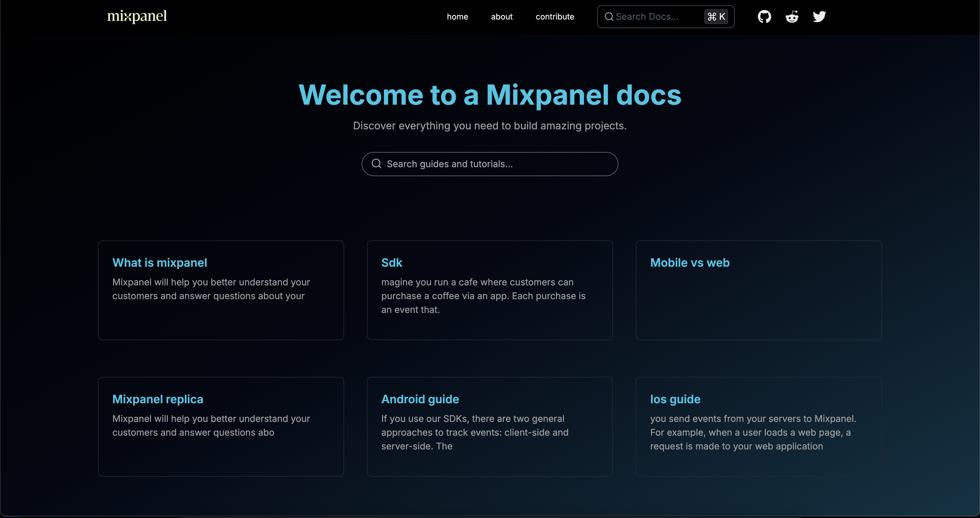Click the Discover everything you need subtitle
This screenshot has width=980, height=518.
point(490,126)
